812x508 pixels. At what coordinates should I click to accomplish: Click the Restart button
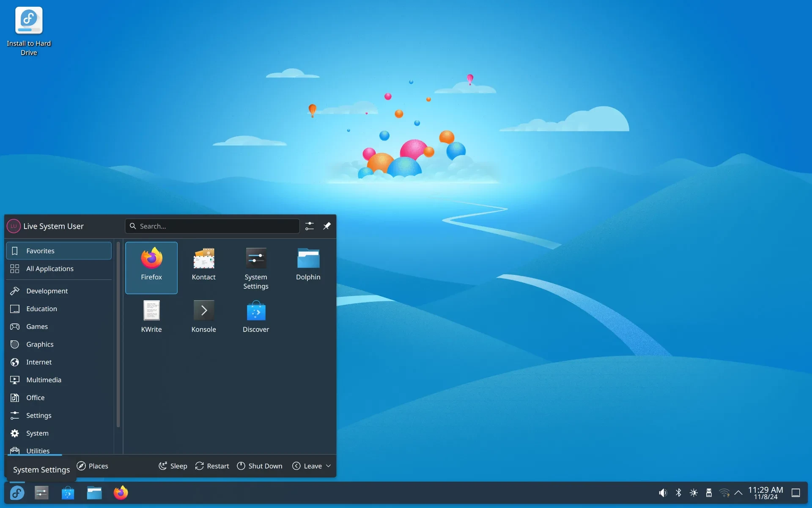(x=212, y=466)
